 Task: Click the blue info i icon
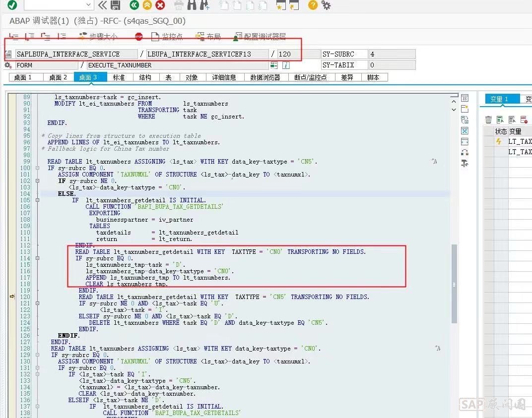click(286, 65)
